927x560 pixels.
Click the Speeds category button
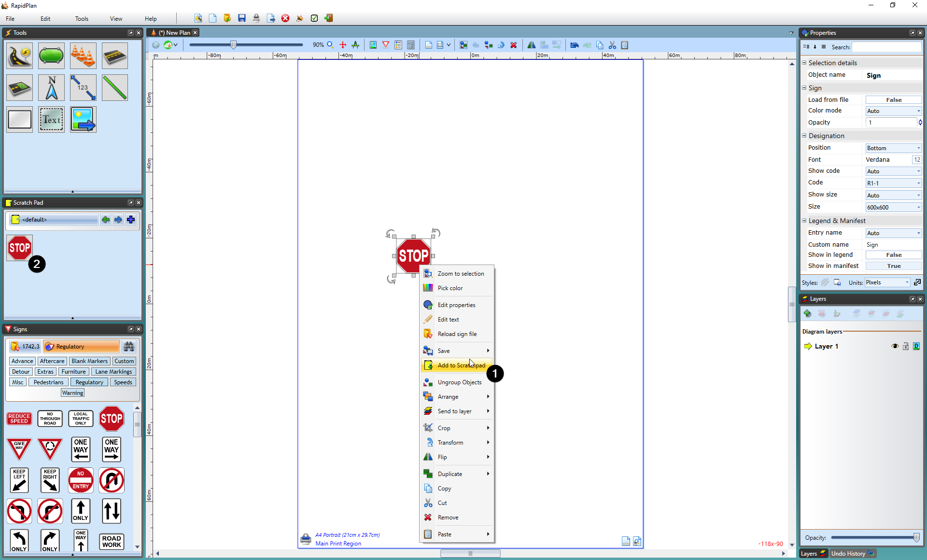point(123,382)
